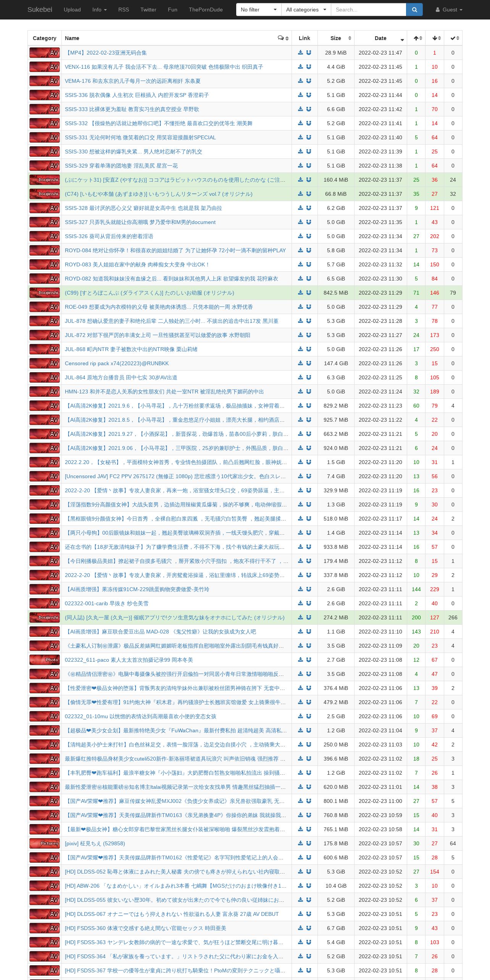Image resolution: width=490 pixels, height=980 pixels.
Task: Open Fun in the navbar
Action: tap(172, 10)
